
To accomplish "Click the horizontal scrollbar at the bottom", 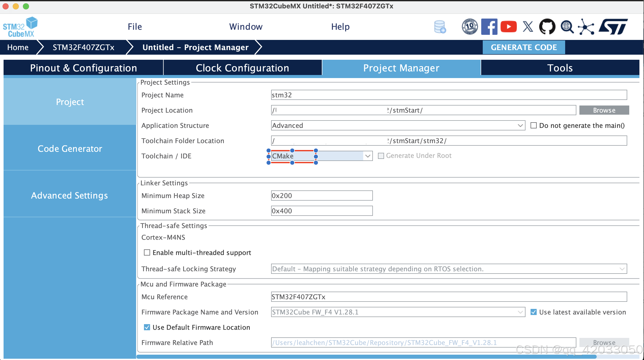I will [366, 356].
